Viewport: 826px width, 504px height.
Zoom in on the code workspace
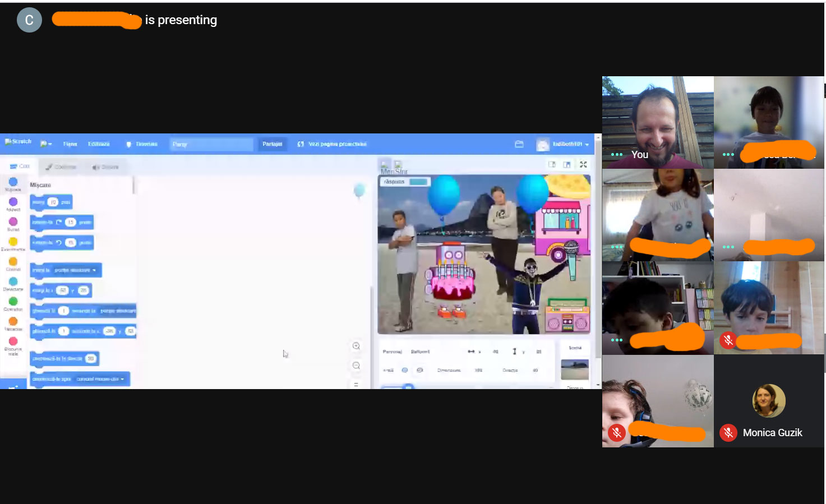(356, 346)
